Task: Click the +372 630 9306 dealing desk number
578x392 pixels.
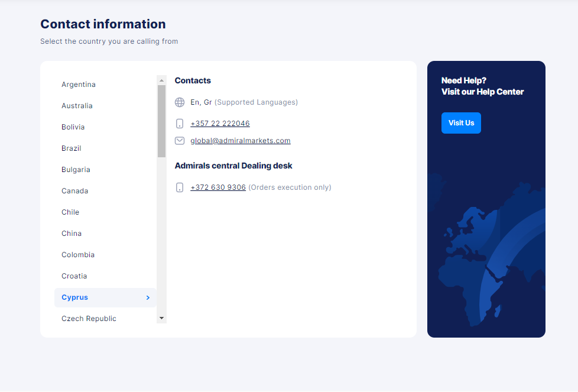Action: [217, 187]
